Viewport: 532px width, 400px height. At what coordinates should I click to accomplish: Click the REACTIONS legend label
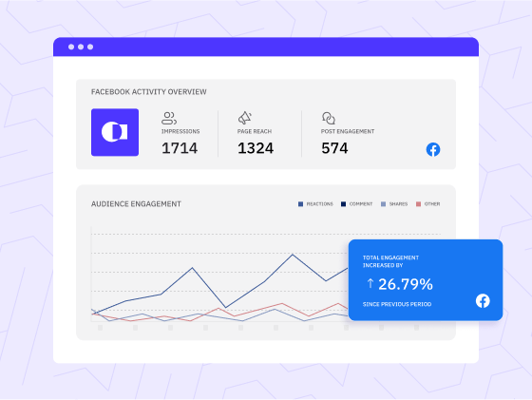coord(319,204)
